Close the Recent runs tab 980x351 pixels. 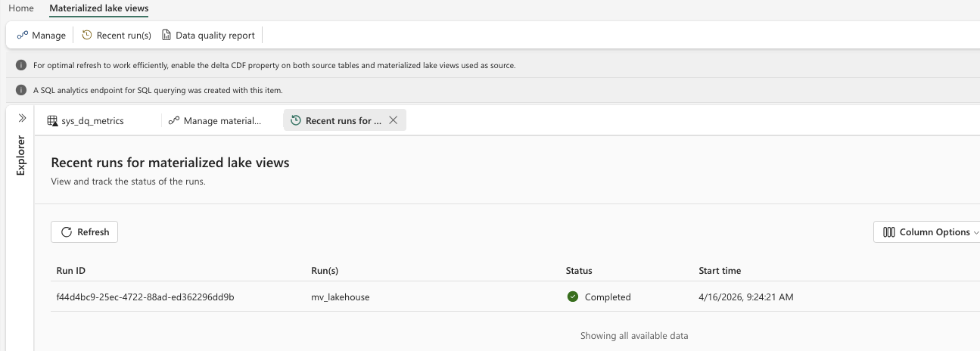pyautogui.click(x=393, y=120)
